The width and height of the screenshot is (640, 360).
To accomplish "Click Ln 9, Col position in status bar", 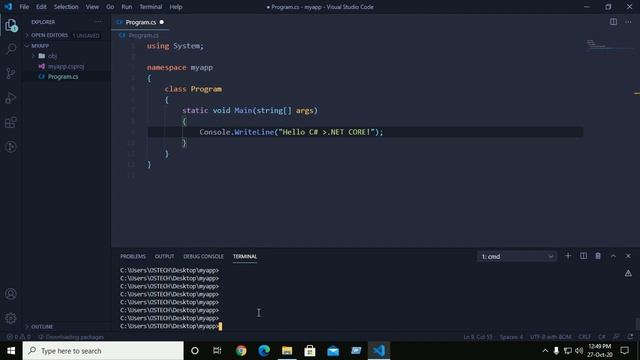I will pos(478,337).
